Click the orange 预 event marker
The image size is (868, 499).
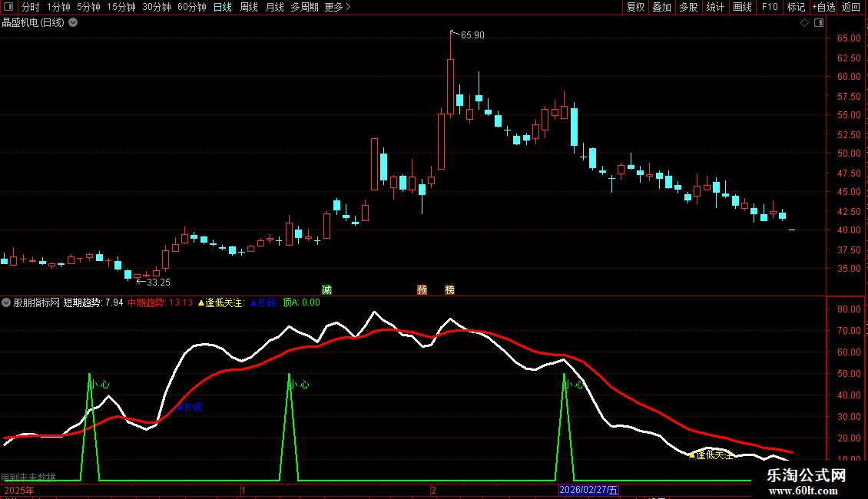point(422,289)
